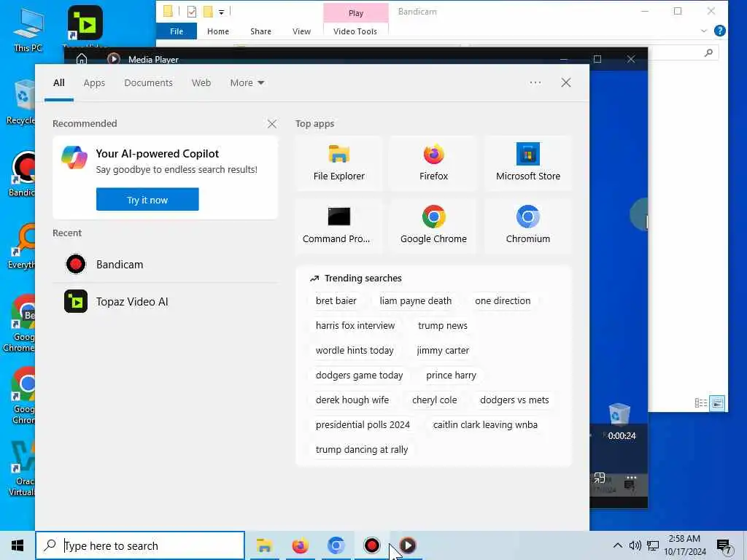Open Microsoft Store tile
Image resolution: width=747 pixels, height=560 pixels.
coord(528,163)
